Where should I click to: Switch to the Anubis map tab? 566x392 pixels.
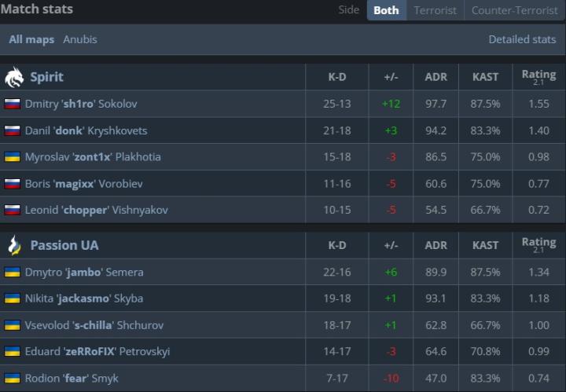click(80, 39)
